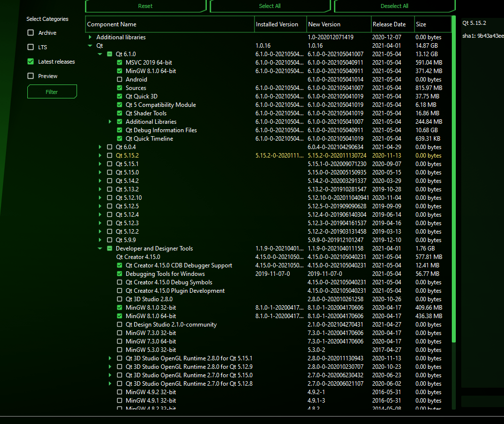Image resolution: width=504 pixels, height=424 pixels.
Task: Click release date 2020-12-07
Action: (387, 37)
